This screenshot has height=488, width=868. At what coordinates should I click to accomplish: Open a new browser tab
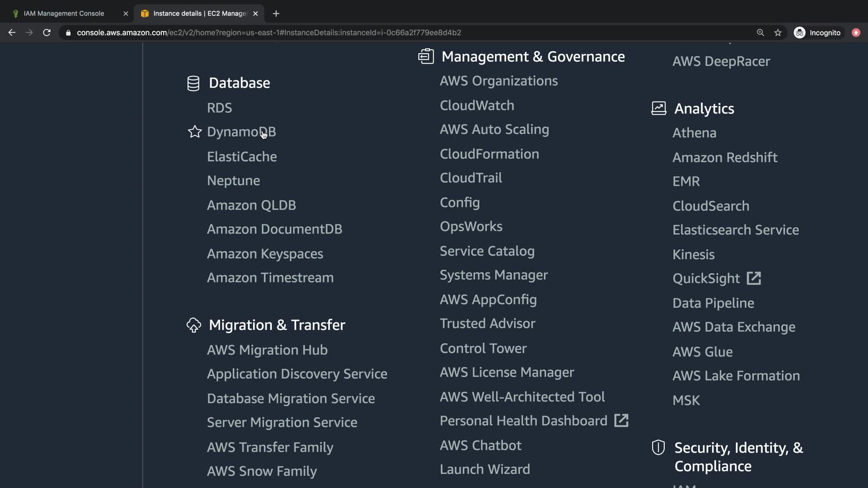pos(276,14)
